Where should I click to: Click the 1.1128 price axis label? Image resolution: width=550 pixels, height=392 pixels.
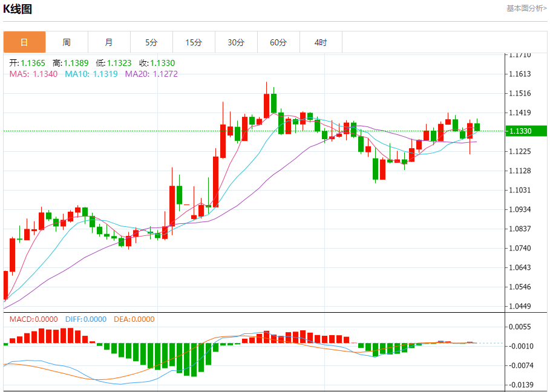click(x=520, y=171)
